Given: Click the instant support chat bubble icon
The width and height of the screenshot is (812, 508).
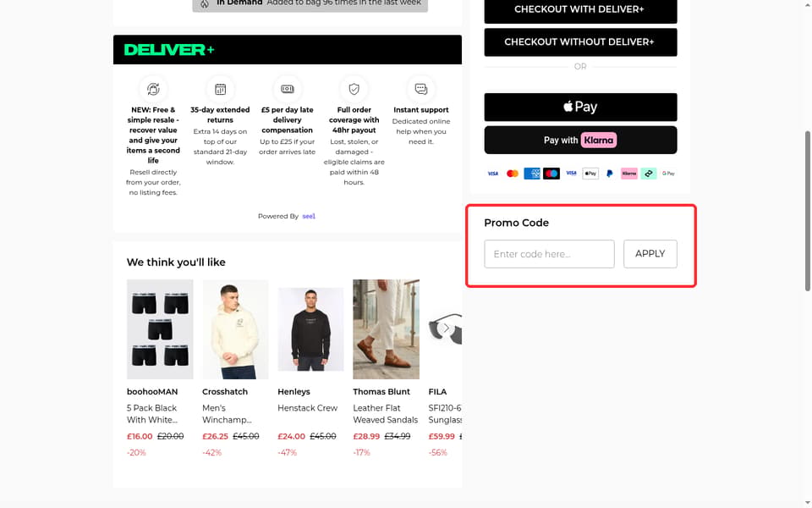Looking at the screenshot, I should [421, 89].
